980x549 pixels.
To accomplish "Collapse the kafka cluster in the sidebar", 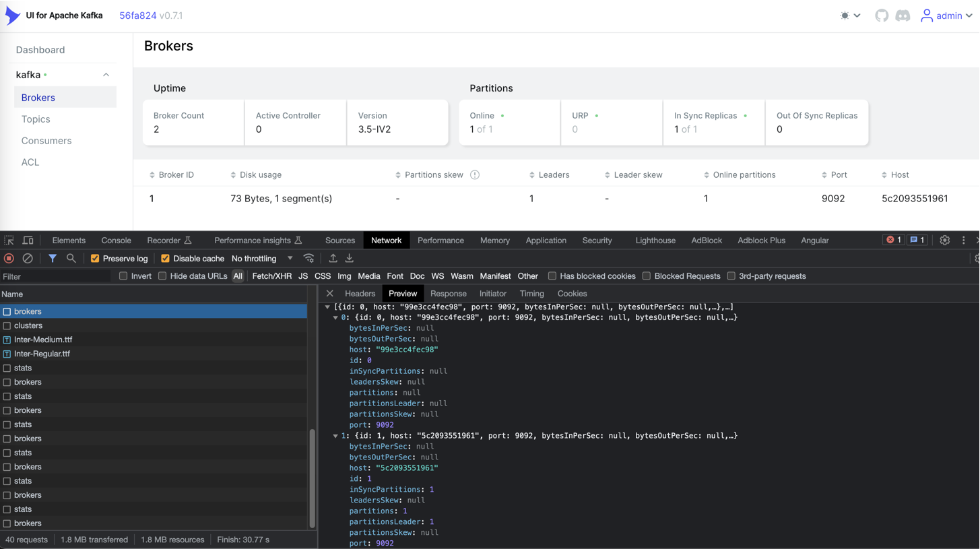I will (x=105, y=74).
